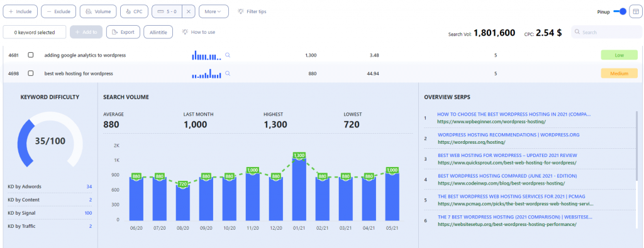
Task: Click the 0 keyword selected box
Action: tap(35, 32)
